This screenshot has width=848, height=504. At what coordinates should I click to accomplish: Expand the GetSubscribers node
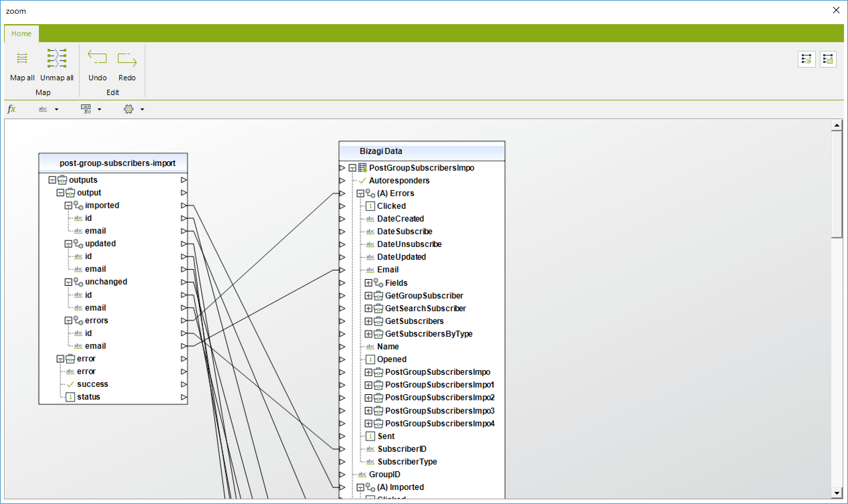(368, 321)
